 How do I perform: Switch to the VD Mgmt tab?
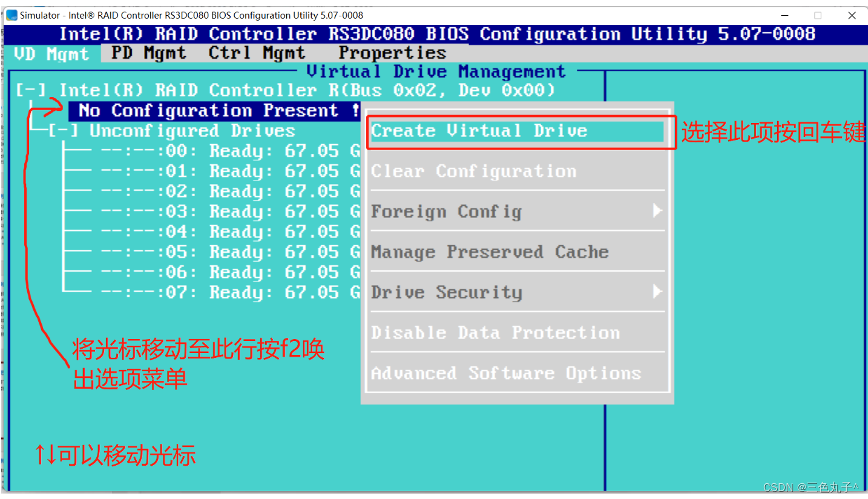(x=52, y=54)
